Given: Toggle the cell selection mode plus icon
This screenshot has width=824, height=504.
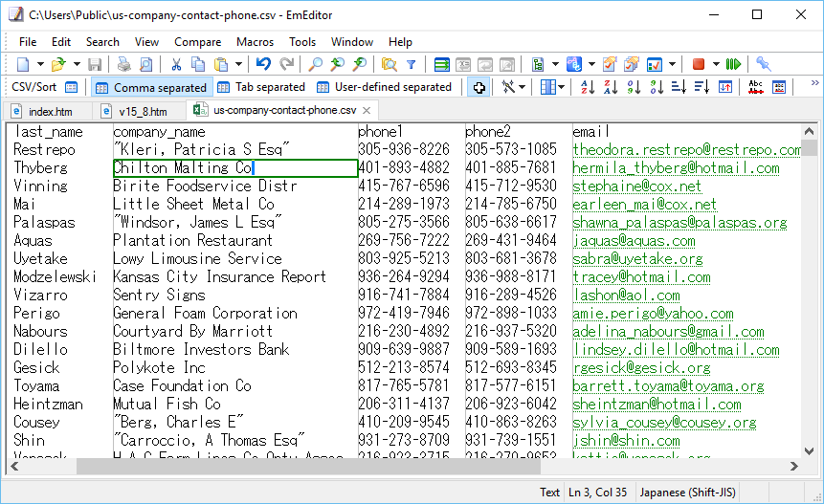Looking at the screenshot, I should tap(479, 87).
